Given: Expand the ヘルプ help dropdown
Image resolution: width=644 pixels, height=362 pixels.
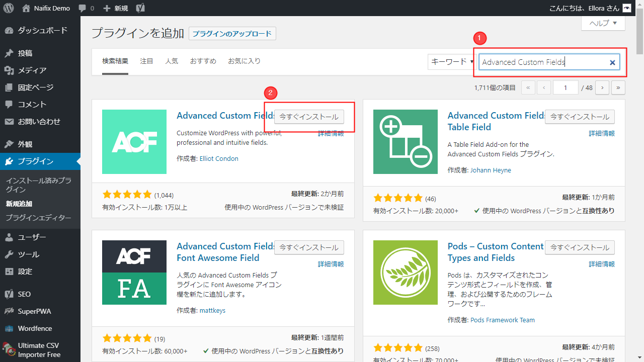Looking at the screenshot, I should coord(603,23).
